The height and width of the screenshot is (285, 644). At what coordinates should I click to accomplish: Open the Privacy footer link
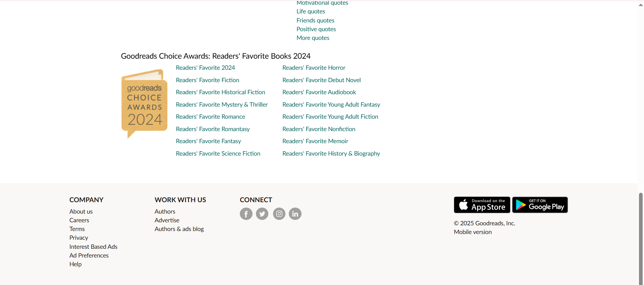[x=78, y=238]
